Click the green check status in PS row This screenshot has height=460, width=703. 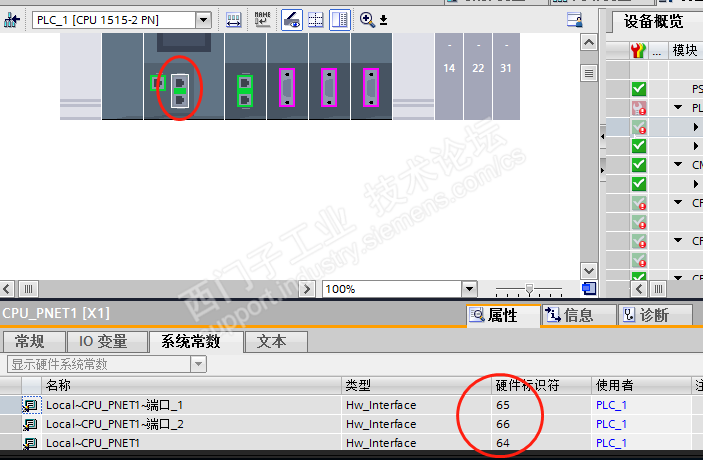tap(639, 89)
